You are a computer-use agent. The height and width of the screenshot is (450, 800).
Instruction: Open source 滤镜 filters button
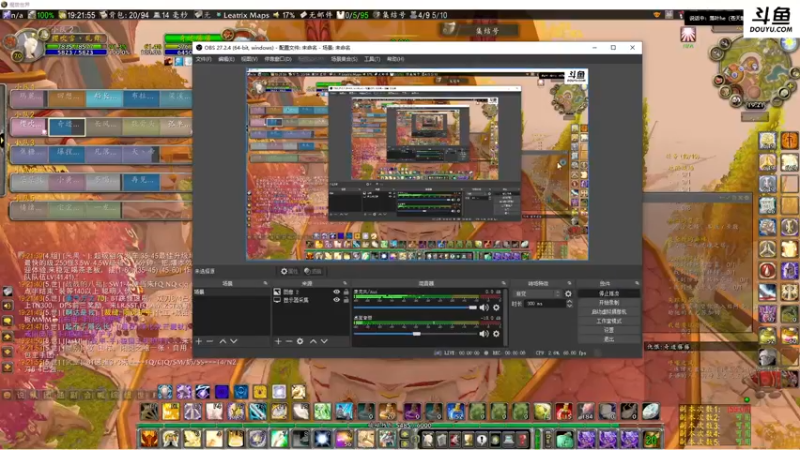313,271
